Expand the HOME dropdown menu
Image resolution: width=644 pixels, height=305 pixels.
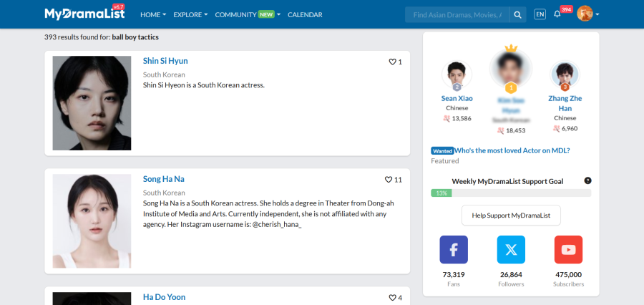tap(153, 15)
